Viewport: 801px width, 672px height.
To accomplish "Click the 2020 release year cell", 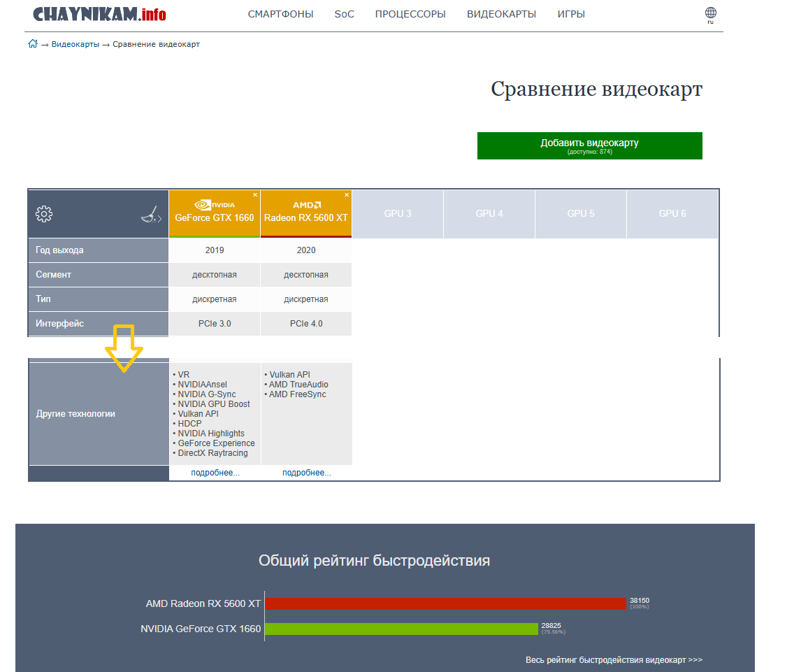I will pyautogui.click(x=306, y=250).
